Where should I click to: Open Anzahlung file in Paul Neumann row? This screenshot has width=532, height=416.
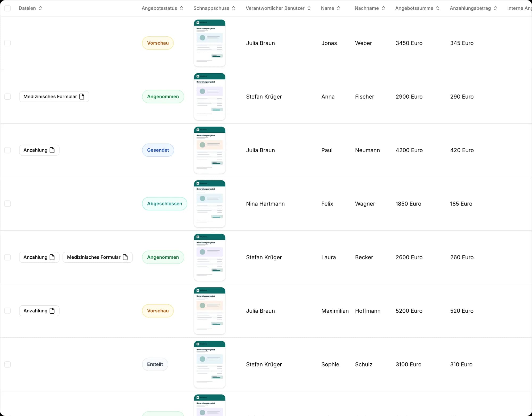pos(39,150)
